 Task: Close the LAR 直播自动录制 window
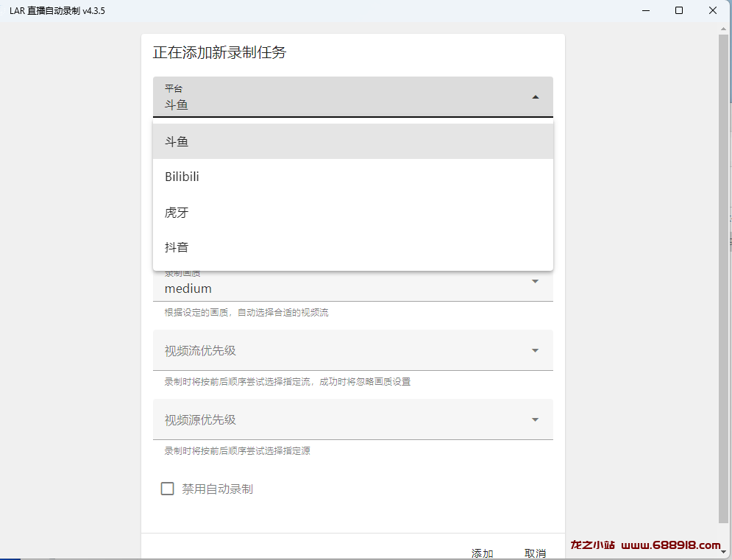click(712, 10)
